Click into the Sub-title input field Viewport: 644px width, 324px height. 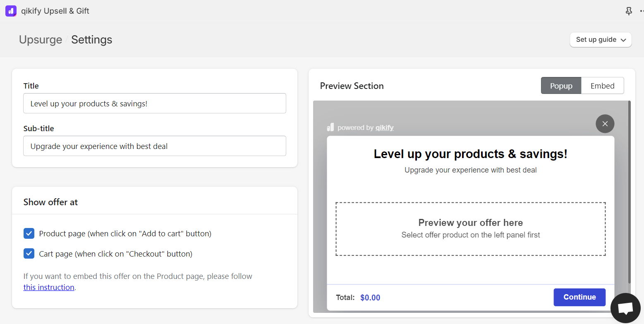[155, 146]
